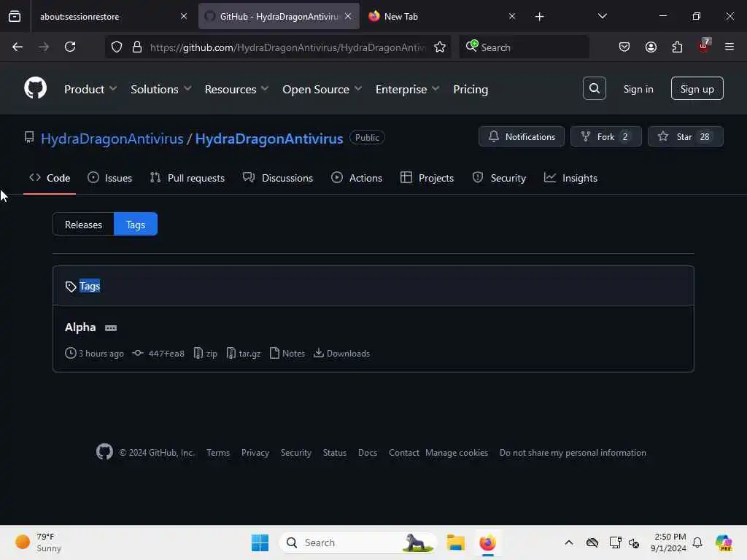The width and height of the screenshot is (747, 560).
Task: Bookmark this page with the star icon
Action: [x=440, y=47]
